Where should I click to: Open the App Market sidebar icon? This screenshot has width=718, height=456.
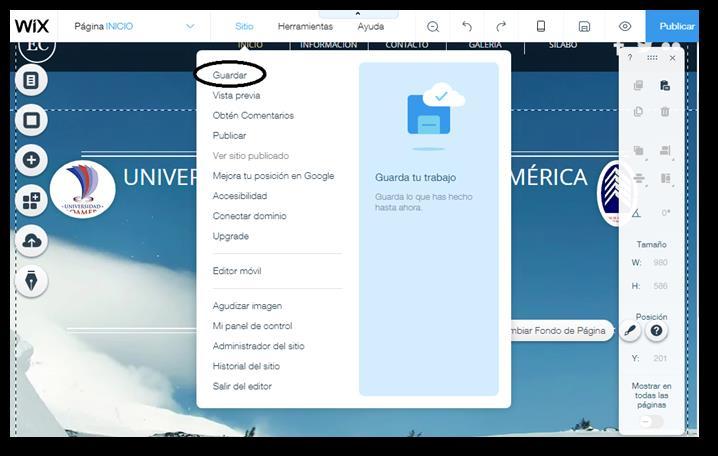pos(31,201)
